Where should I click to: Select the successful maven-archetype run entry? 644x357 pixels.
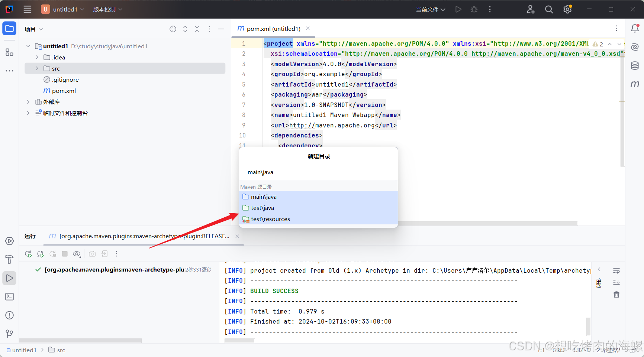click(123, 270)
